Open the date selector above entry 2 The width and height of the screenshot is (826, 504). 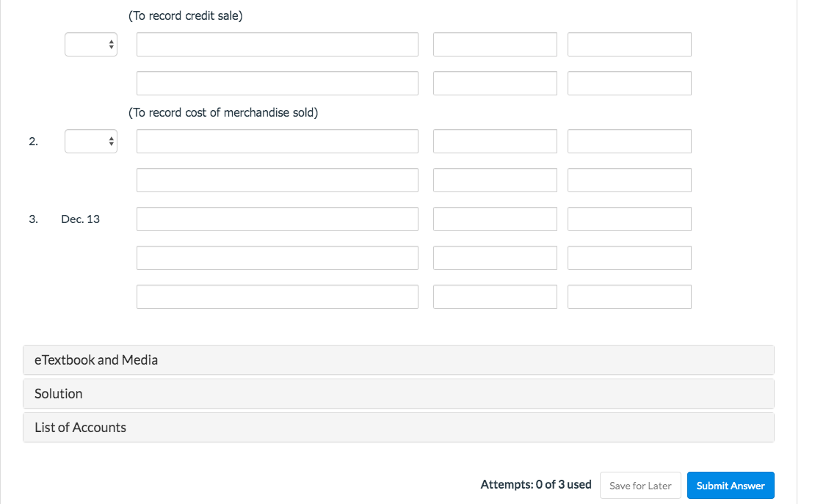pos(90,44)
